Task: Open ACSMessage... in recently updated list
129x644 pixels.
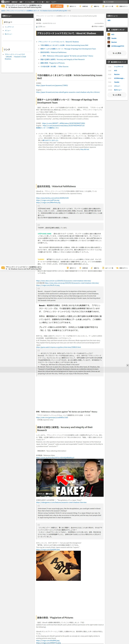Action: (x=119, y=78)
